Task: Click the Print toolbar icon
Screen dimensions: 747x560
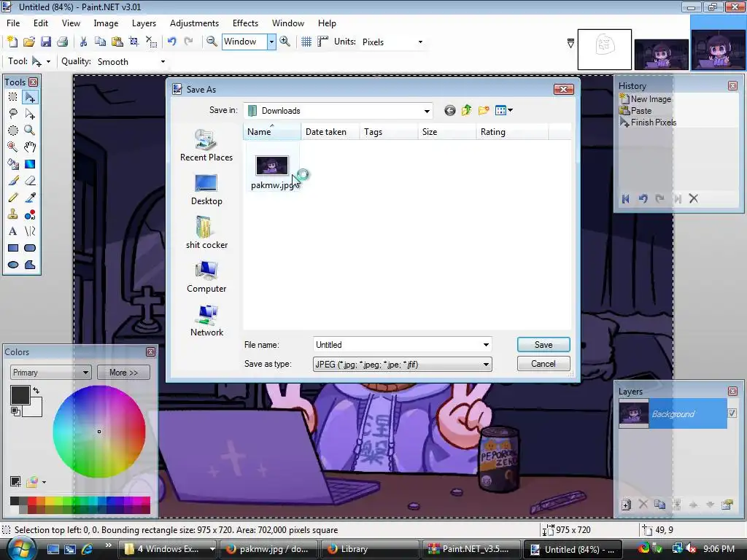Action: pos(63,42)
